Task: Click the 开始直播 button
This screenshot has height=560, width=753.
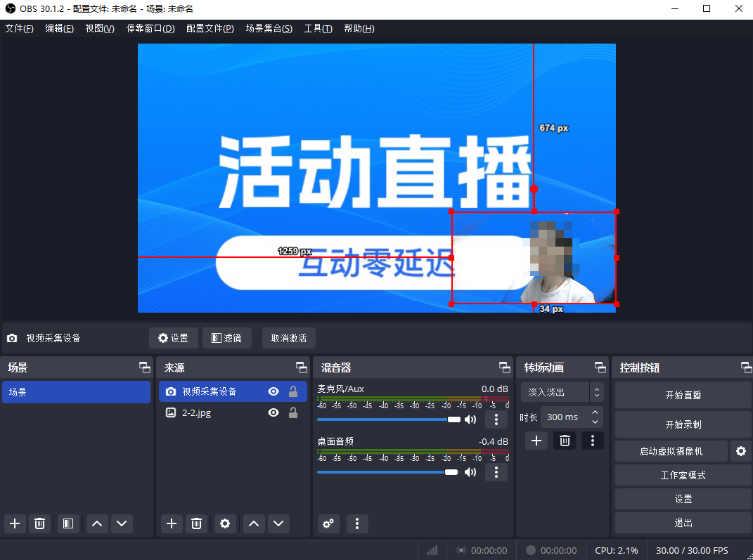Action: click(683, 395)
